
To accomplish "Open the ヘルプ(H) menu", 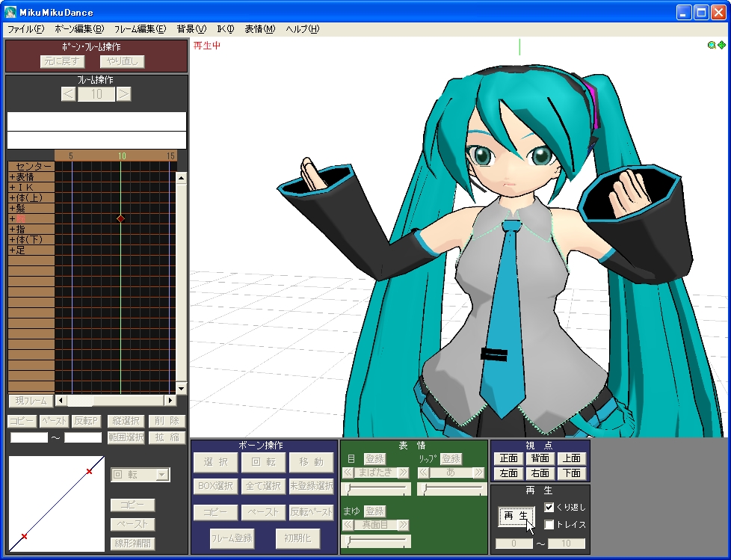I will [303, 29].
